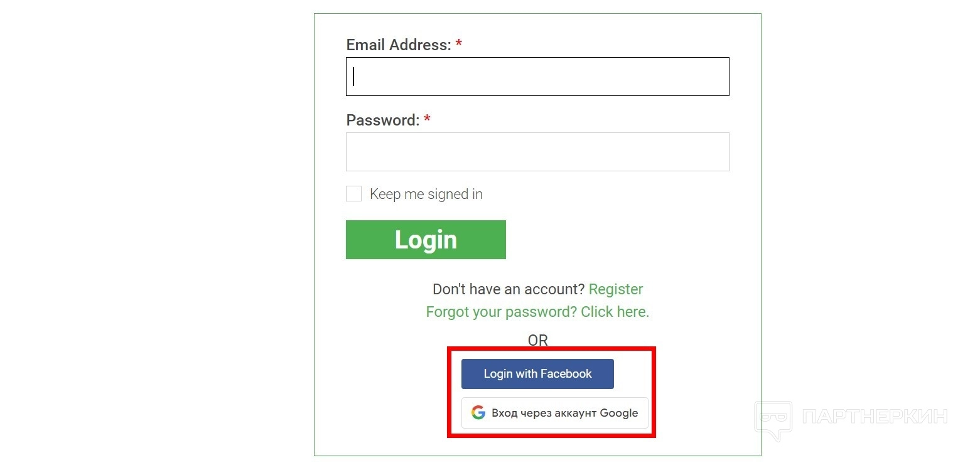Click the ПАРТНЕРКИН watermark text
This screenshot has width=980, height=475.
tap(875, 416)
